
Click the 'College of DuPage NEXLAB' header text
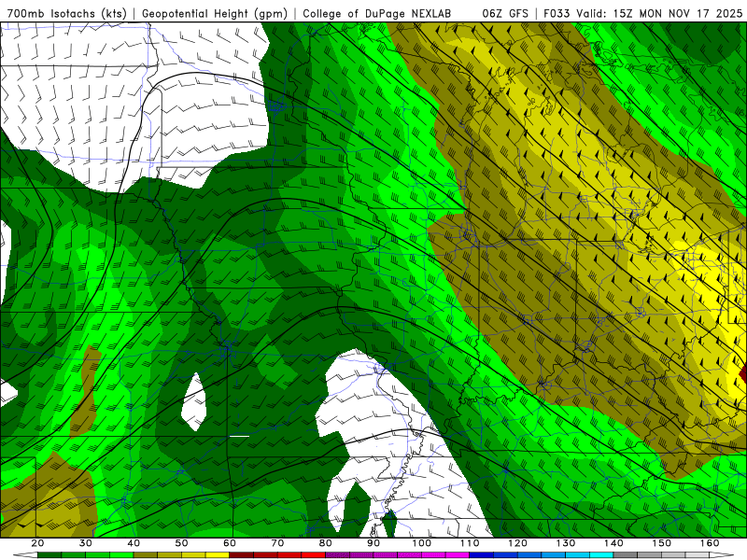click(377, 13)
